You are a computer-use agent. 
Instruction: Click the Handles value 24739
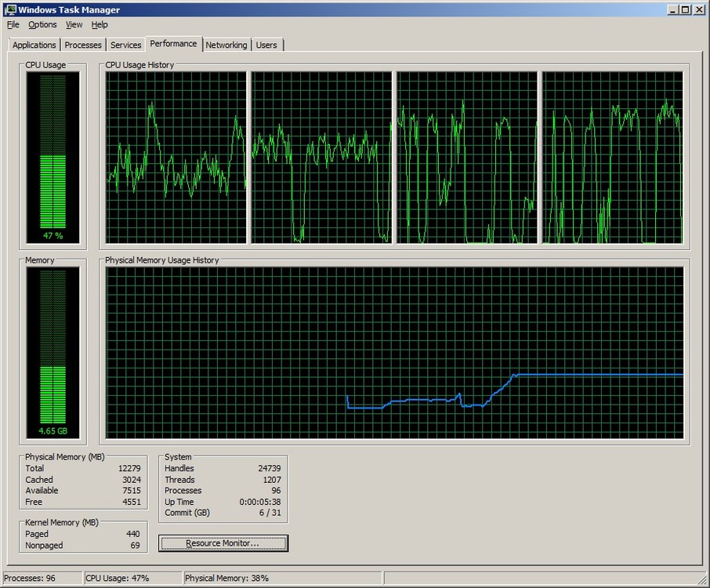(270, 468)
